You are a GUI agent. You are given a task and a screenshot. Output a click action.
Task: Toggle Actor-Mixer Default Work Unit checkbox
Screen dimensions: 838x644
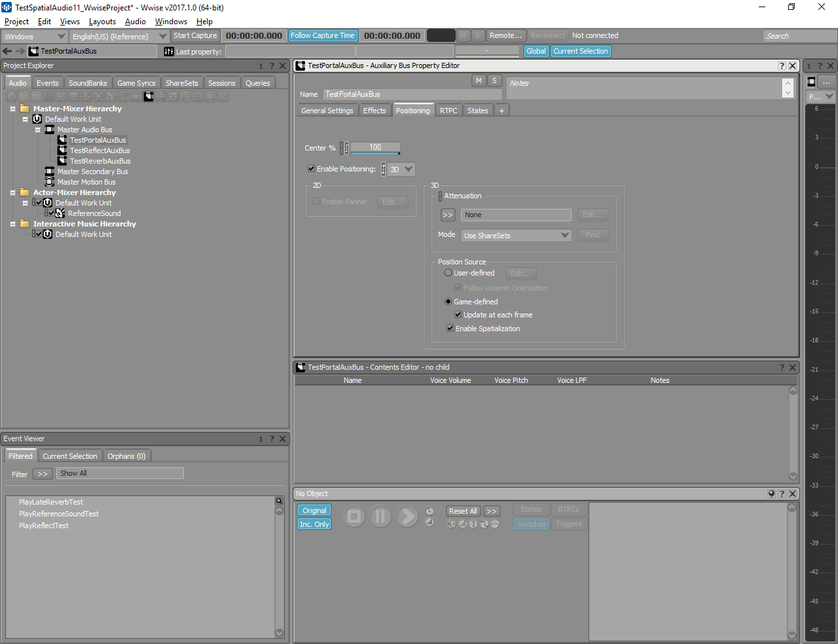pos(39,203)
